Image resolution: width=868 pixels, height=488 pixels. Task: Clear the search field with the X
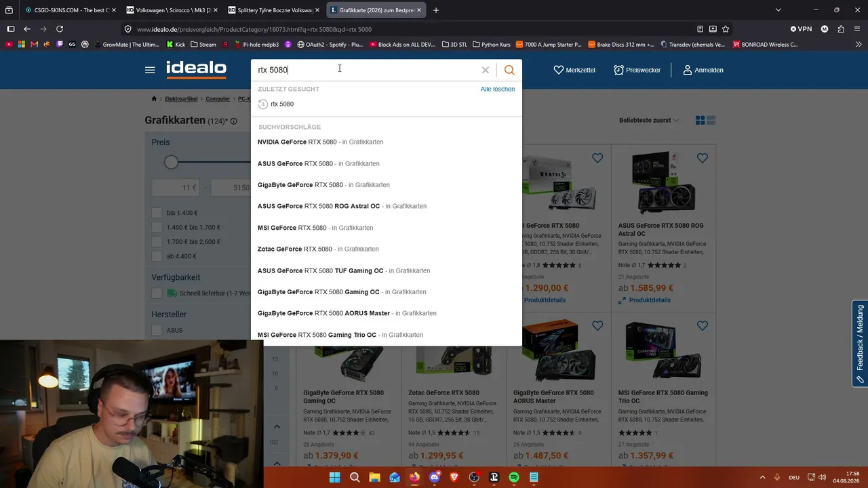click(486, 70)
